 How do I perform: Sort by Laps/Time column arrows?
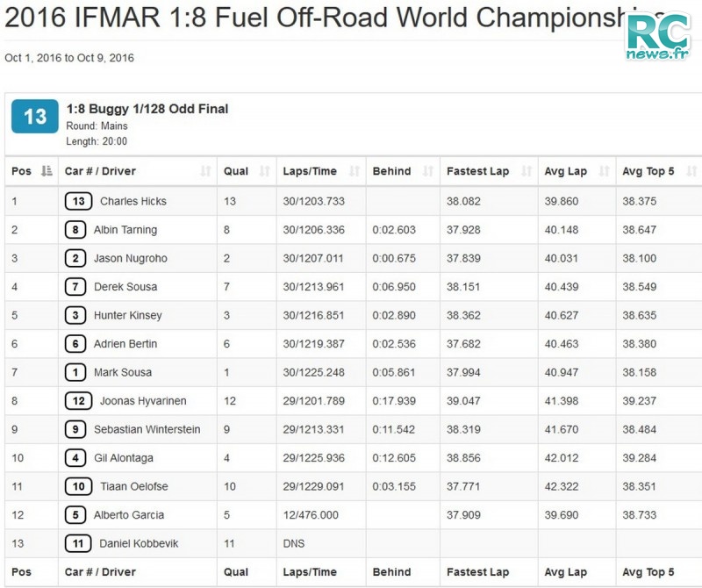(x=355, y=171)
